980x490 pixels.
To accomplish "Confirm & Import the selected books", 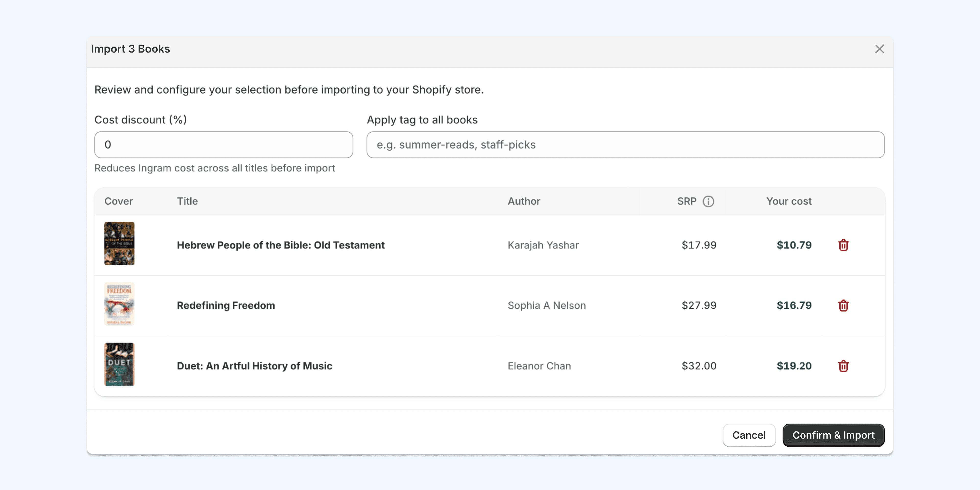I will [833, 435].
